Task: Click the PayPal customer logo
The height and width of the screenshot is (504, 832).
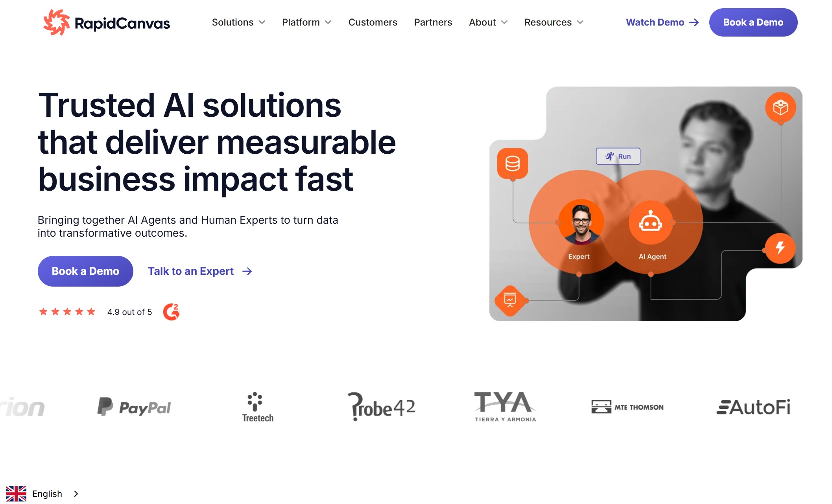Action: [134, 408]
